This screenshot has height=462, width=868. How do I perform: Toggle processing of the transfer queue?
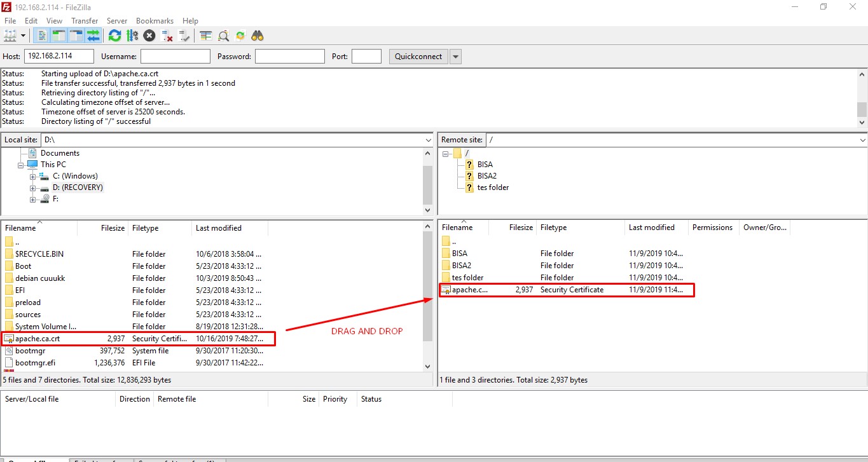[132, 35]
